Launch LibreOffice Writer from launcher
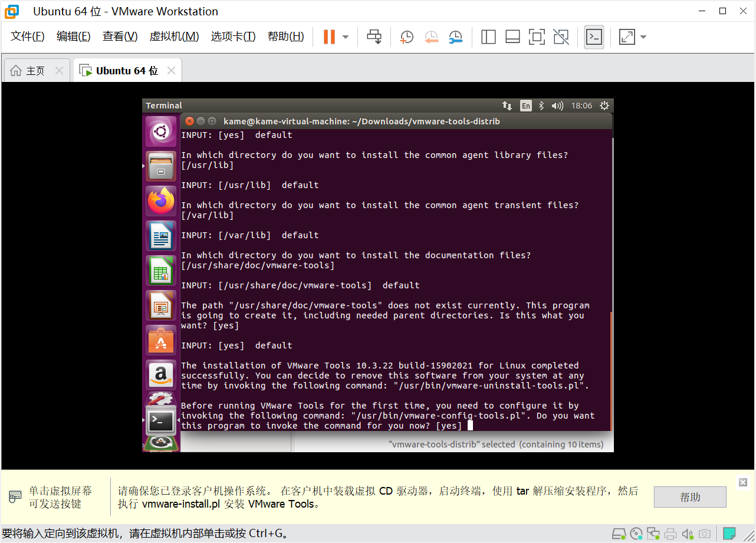The image size is (756, 543). (161, 236)
